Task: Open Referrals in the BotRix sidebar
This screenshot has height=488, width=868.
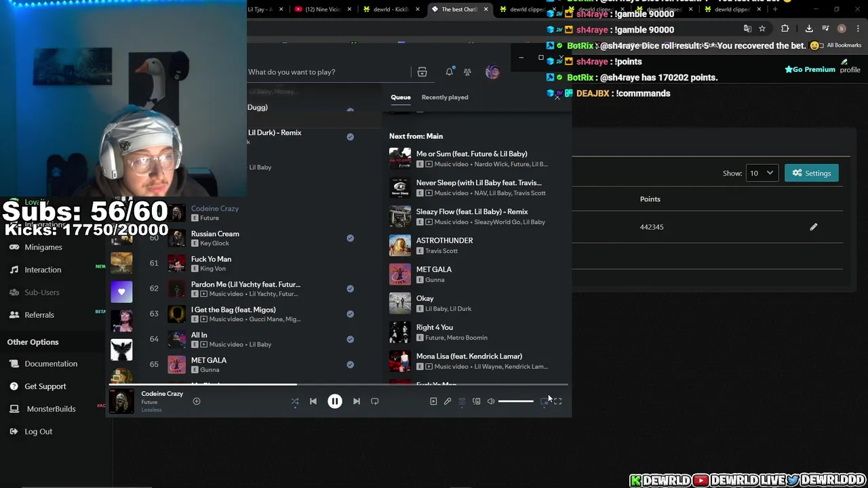Action: coord(39,315)
